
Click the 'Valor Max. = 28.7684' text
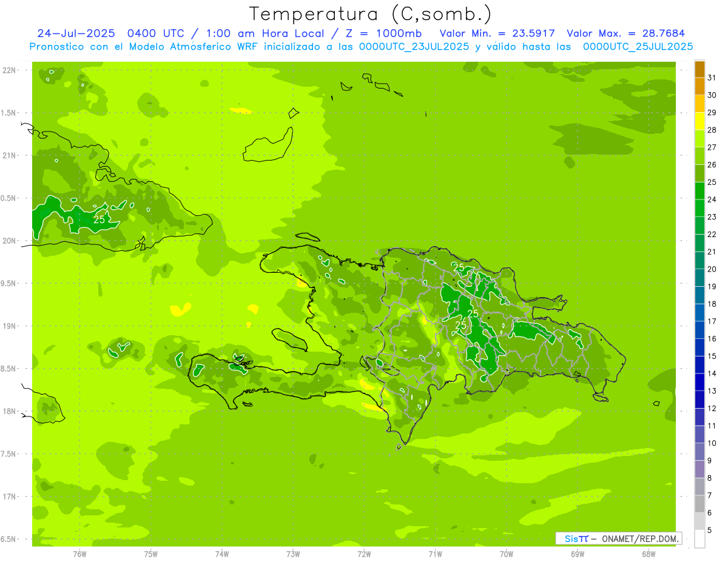[x=625, y=33]
